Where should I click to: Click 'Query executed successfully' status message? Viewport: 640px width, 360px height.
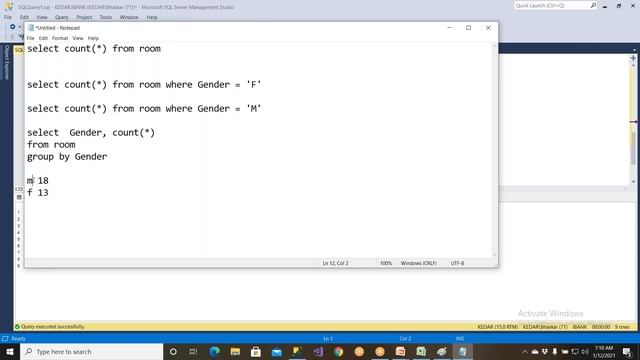[53, 327]
